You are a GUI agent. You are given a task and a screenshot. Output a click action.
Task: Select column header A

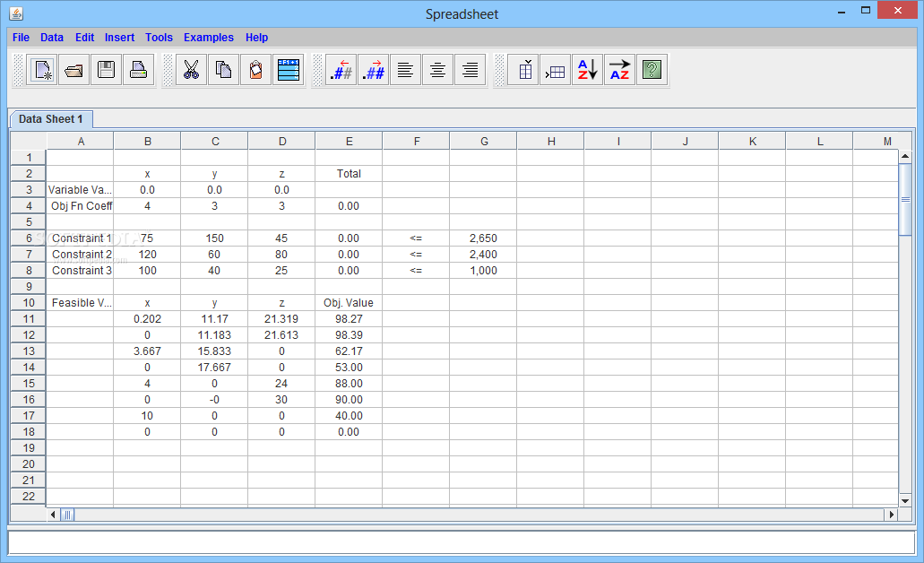80,142
